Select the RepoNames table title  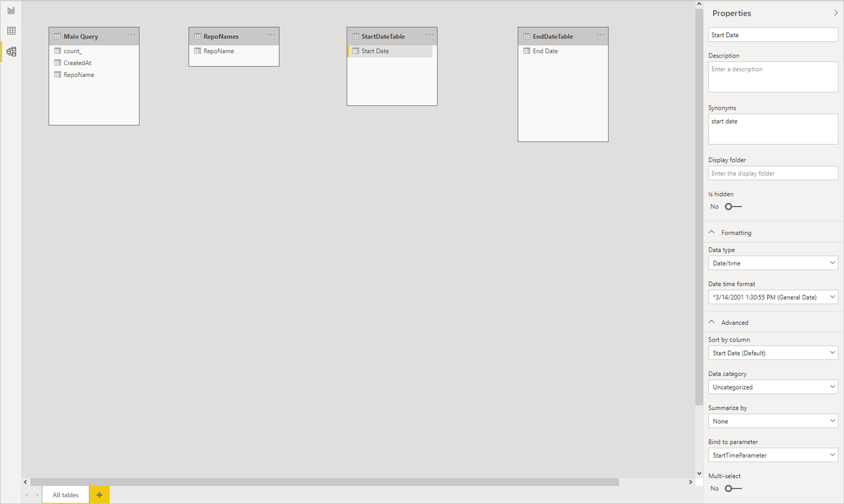coord(221,36)
